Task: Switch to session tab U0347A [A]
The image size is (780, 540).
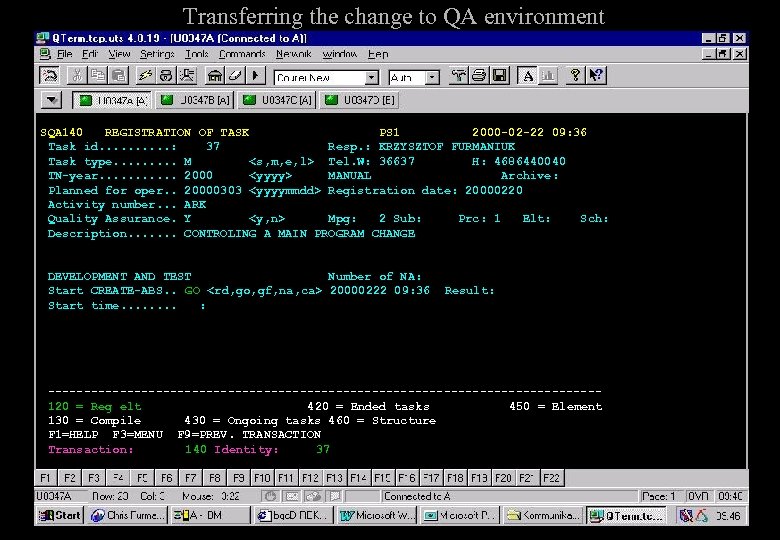Action: [112, 100]
